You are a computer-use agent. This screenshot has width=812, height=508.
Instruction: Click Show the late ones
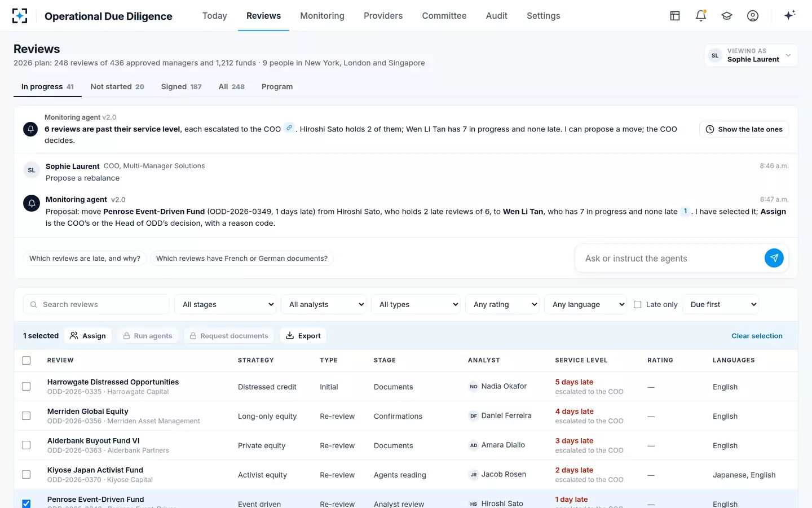(744, 129)
